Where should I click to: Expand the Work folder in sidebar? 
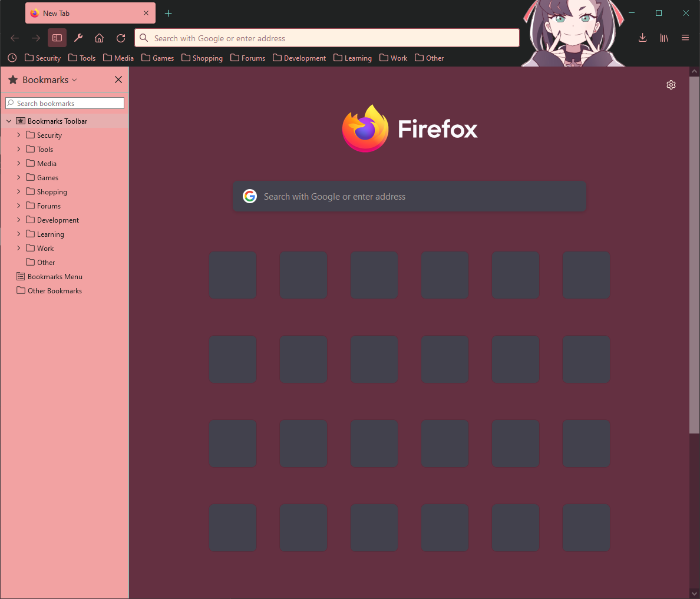pos(18,248)
